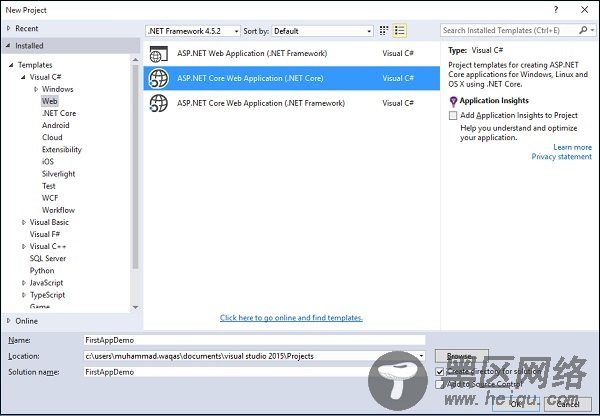Expand the Visual Basic tree node
This screenshot has width=600, height=416.
point(24,222)
